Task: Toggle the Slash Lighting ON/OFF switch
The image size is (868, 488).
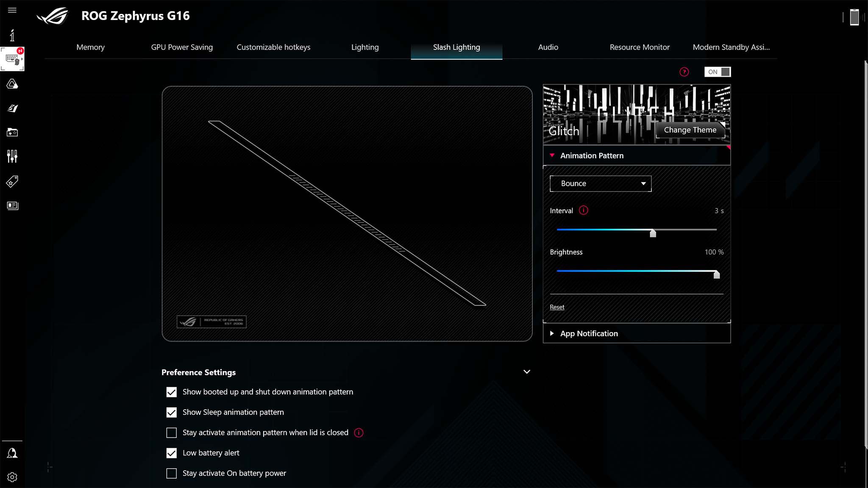Action: pyautogui.click(x=718, y=72)
